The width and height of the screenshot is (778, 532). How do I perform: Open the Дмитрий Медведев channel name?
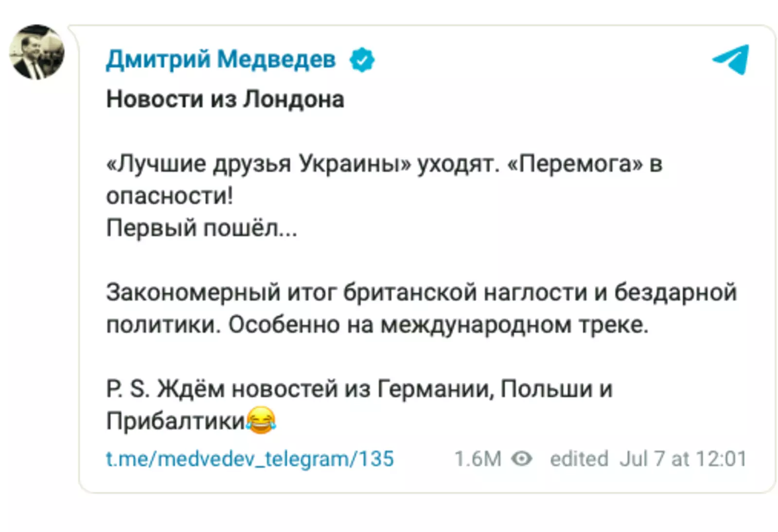click(x=221, y=60)
